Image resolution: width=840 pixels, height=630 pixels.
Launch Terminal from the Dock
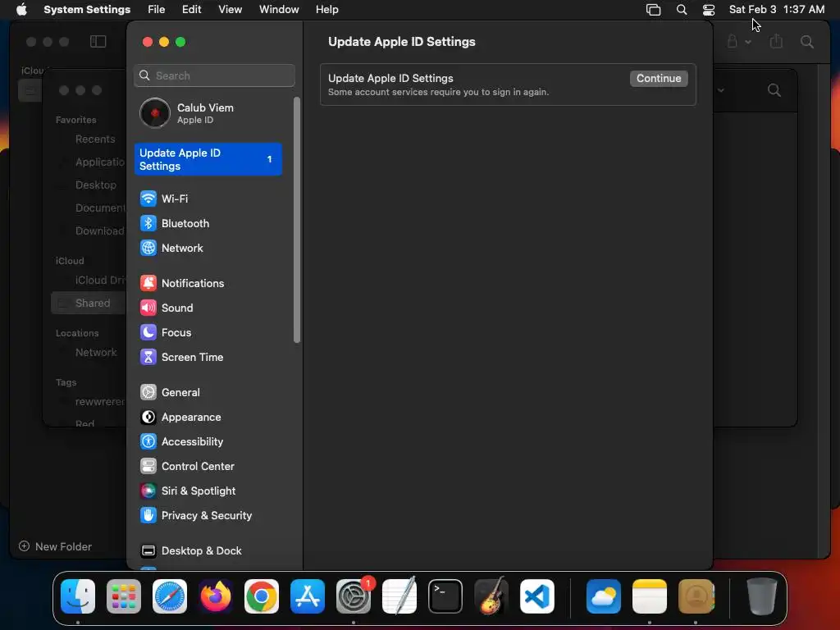coord(445,596)
